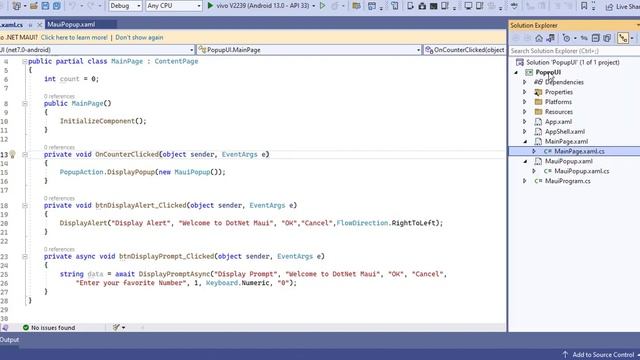Collapse OnCounterClicked outlining toggle at line 13

(24, 155)
